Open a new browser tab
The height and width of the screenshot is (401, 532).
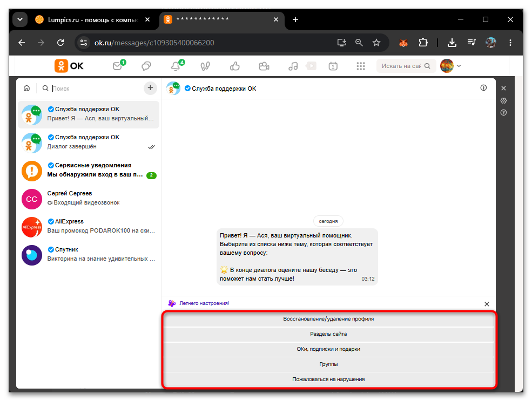(295, 19)
